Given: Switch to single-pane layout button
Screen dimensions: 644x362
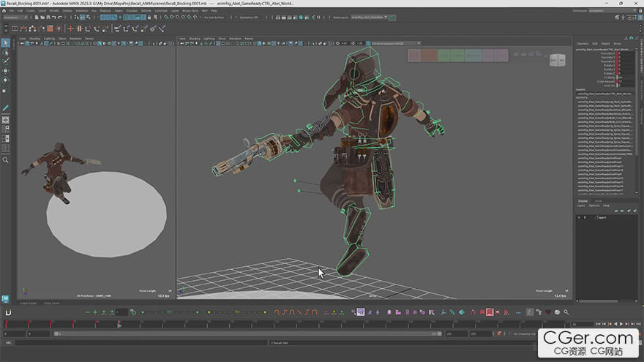Looking at the screenshot, I should tap(5, 120).
